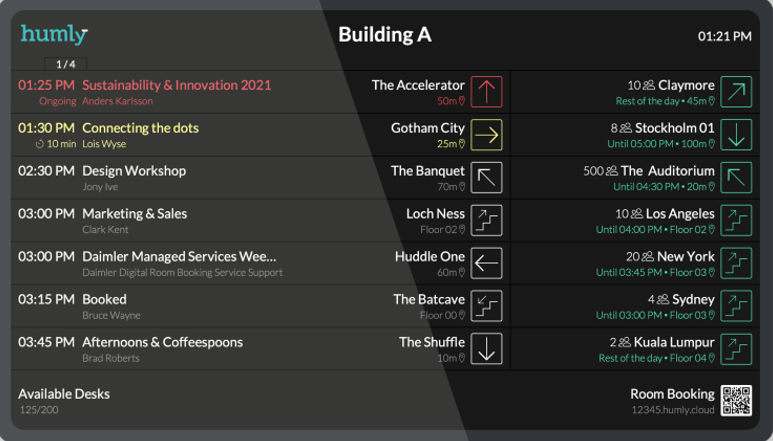
Task: Click the down arrow icon for The Shuffle
Action: click(x=486, y=349)
